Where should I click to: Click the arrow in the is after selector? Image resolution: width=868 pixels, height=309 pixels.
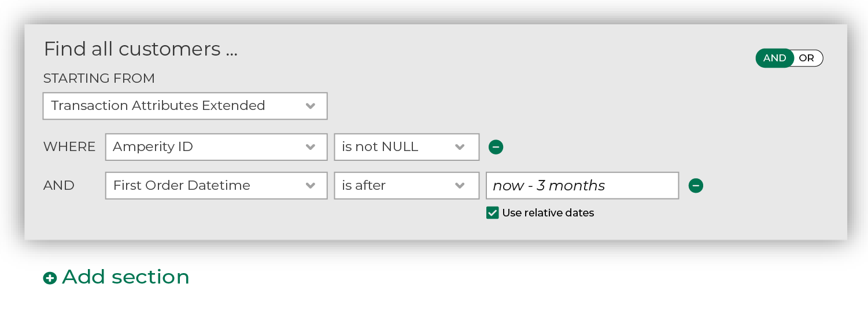tap(460, 186)
